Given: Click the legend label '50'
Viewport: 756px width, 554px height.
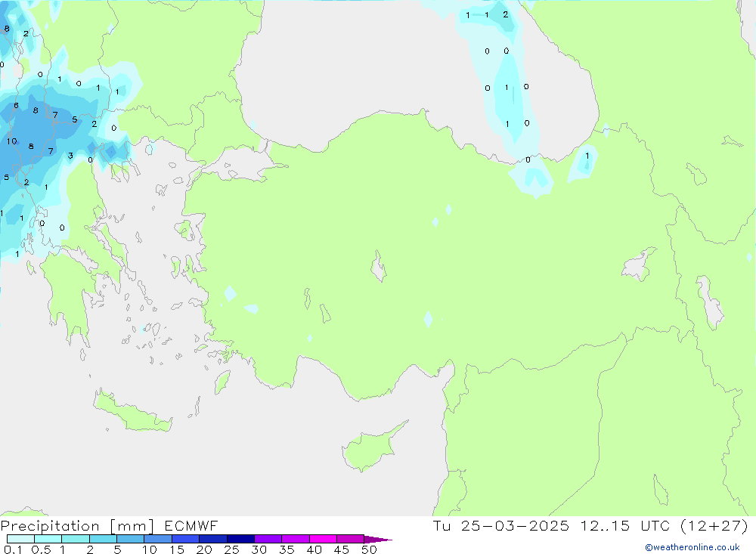Looking at the screenshot, I should pos(369,549).
